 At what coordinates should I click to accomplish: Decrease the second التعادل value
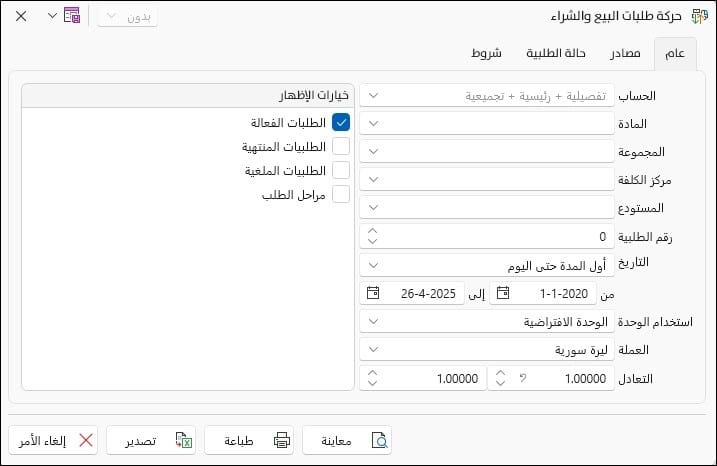point(373,383)
